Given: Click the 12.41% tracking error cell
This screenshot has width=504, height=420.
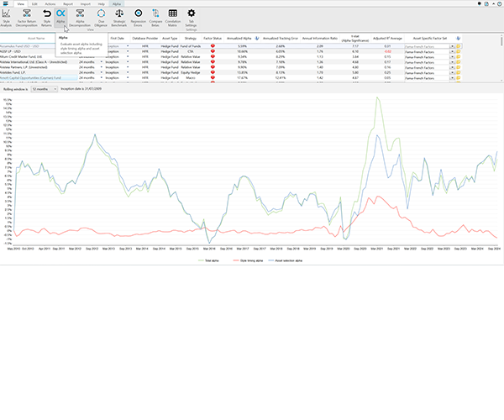Looking at the screenshot, I should coord(281,78).
